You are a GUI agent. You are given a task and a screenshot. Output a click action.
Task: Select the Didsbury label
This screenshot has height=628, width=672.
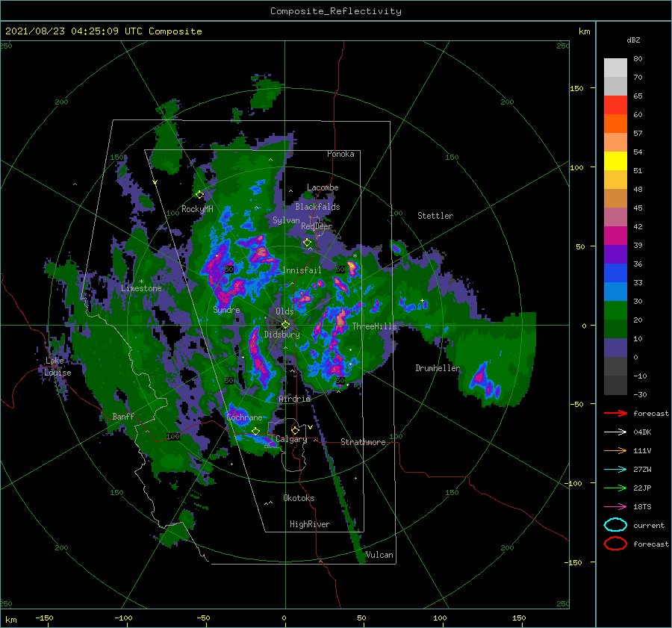(x=281, y=335)
